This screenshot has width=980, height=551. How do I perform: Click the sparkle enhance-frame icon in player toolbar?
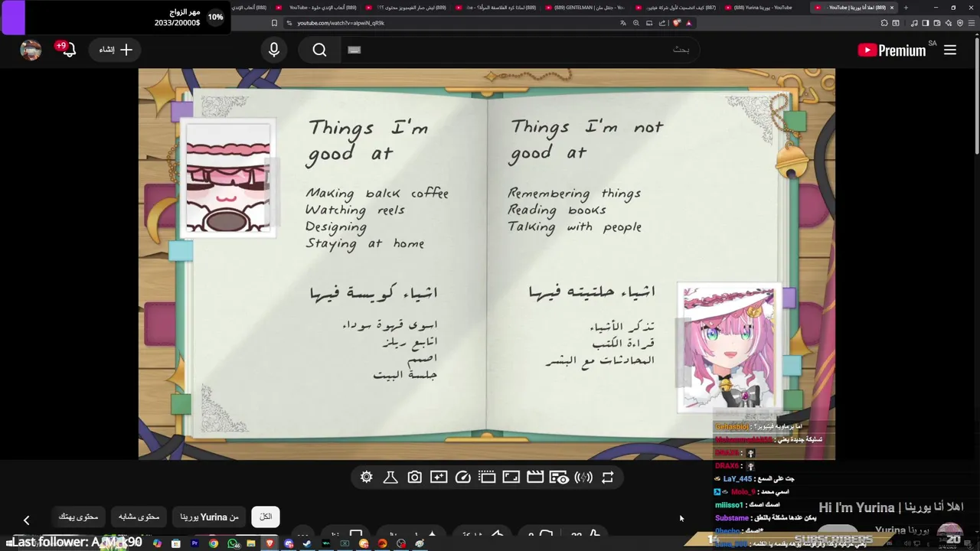[x=439, y=478]
